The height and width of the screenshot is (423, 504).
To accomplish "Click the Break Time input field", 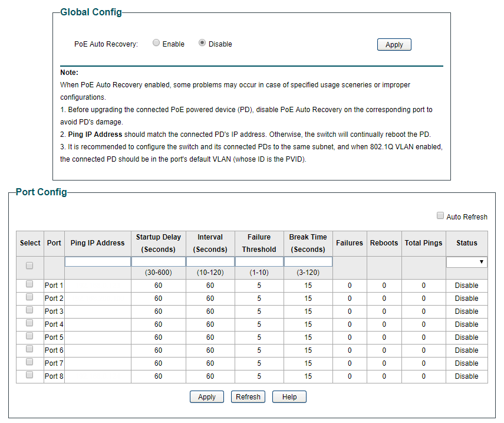I will (x=308, y=261).
